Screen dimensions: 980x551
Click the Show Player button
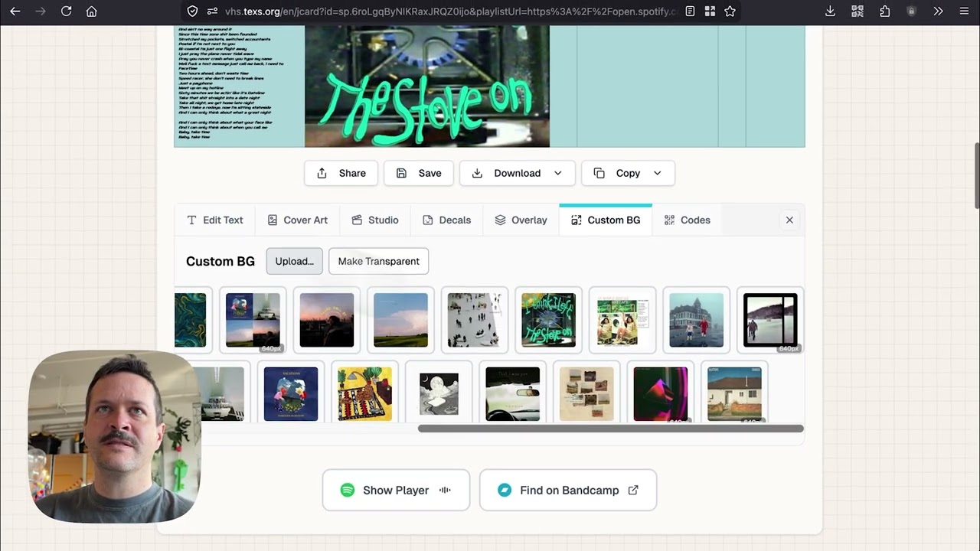tap(396, 490)
